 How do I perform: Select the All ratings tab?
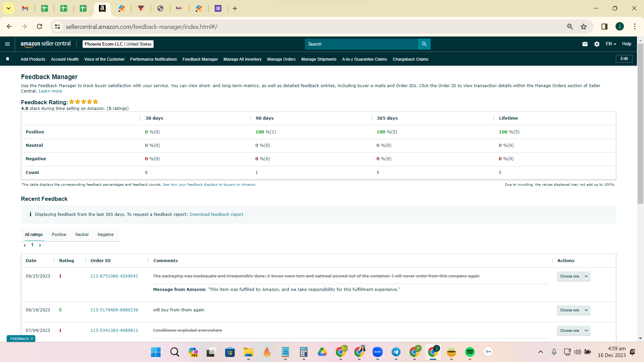34,235
